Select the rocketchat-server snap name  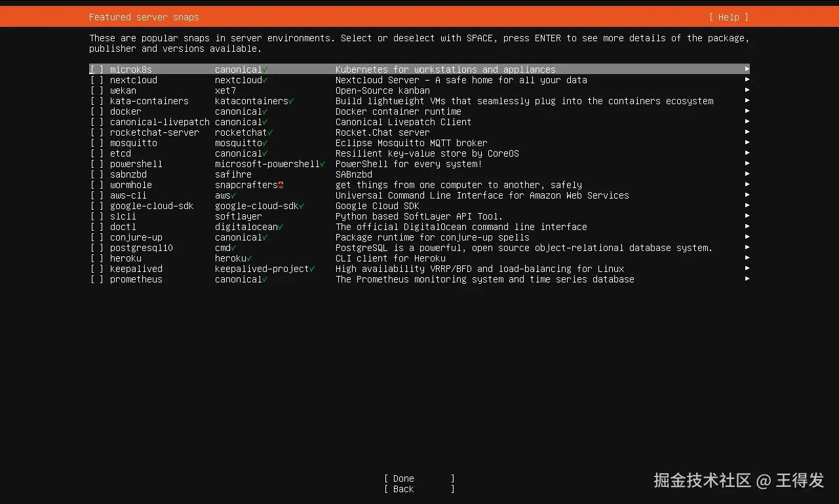(155, 132)
